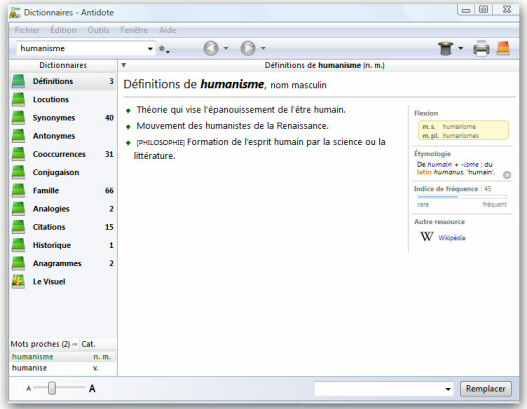Select the Définitions dictionary entry
527x409 pixels.
63,81
